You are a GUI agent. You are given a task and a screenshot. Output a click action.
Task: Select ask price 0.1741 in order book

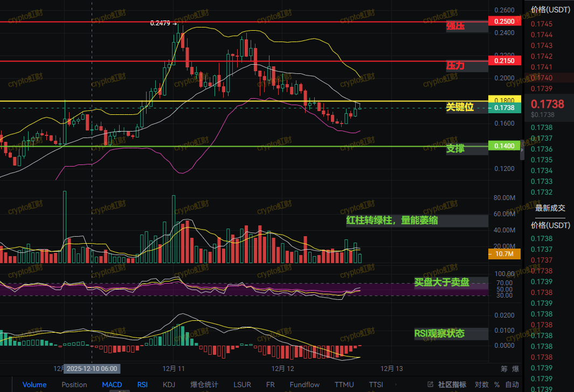coord(542,67)
